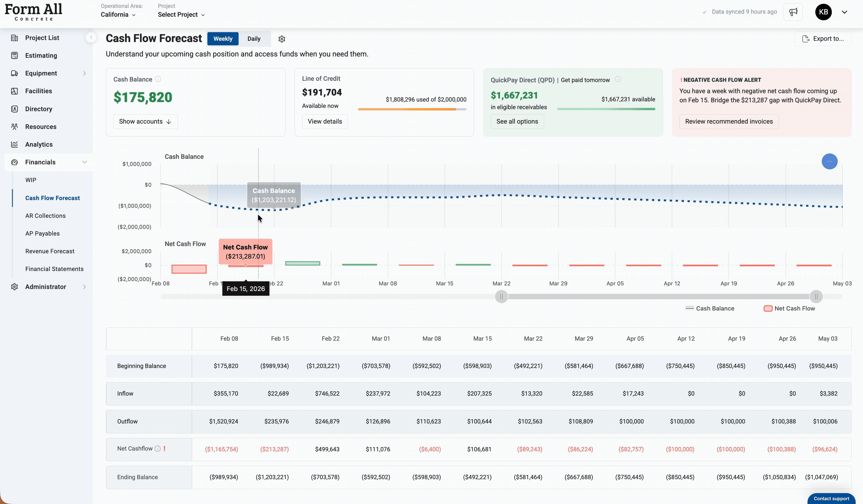Screen dimensions: 863x504
Task: Select the Weekly view toggle
Action: 223,39
